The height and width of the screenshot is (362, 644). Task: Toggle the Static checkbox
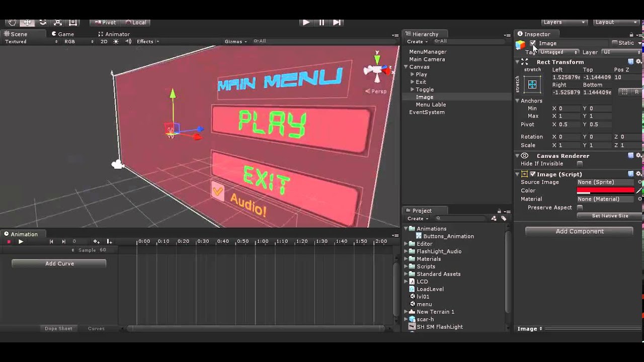tap(614, 43)
